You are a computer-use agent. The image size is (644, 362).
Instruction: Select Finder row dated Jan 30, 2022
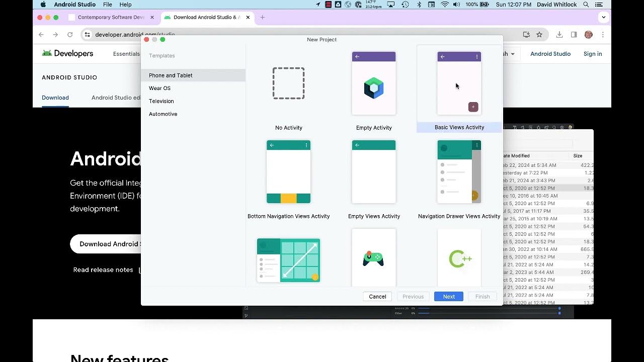point(548,249)
